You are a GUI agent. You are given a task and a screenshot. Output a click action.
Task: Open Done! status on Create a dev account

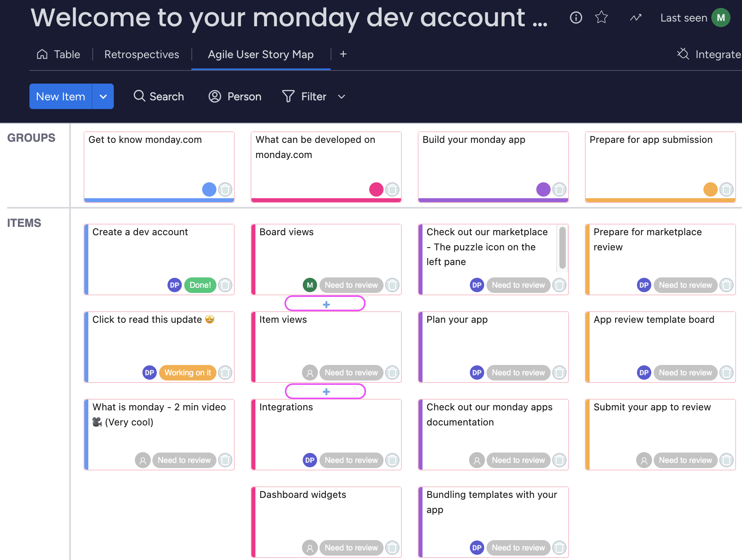(200, 285)
